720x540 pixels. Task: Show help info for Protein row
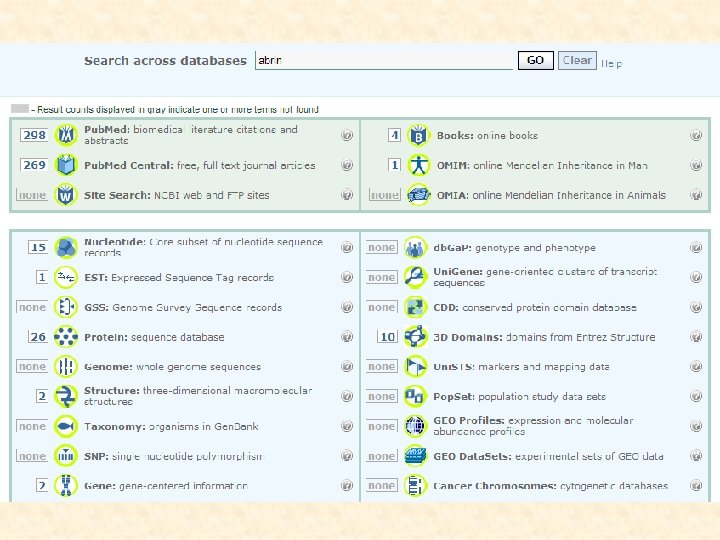(347, 337)
